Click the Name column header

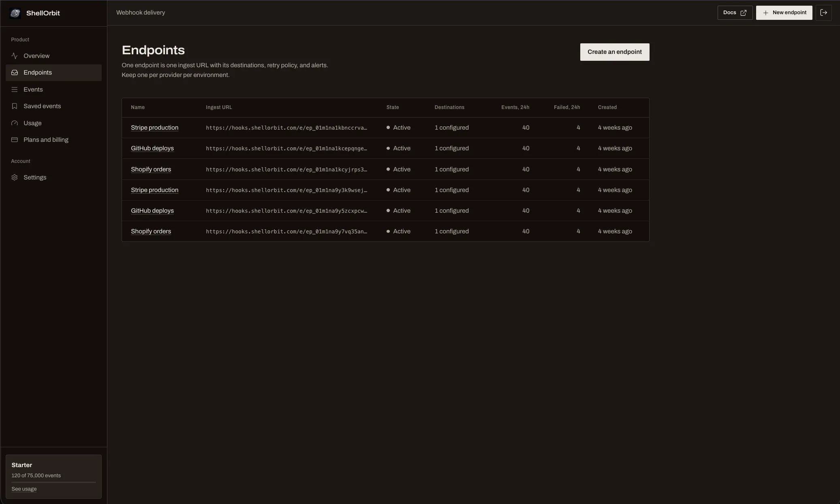click(138, 107)
